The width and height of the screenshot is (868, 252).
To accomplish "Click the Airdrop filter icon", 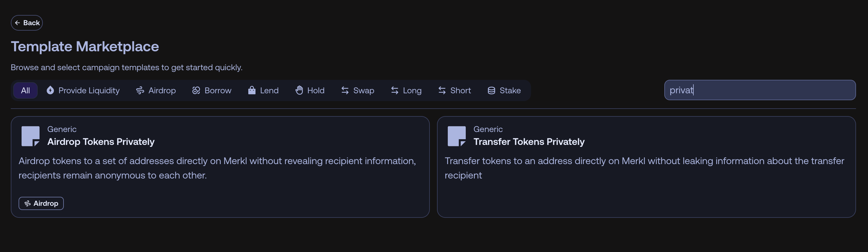I will point(140,90).
